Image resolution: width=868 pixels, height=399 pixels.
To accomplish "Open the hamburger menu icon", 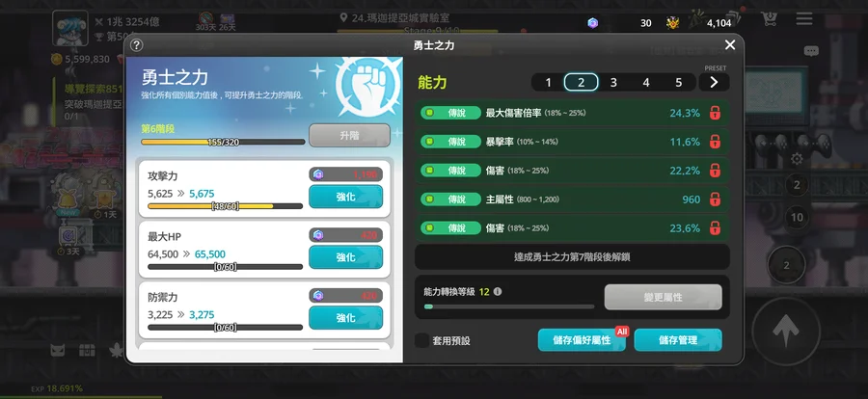I will pos(804,19).
